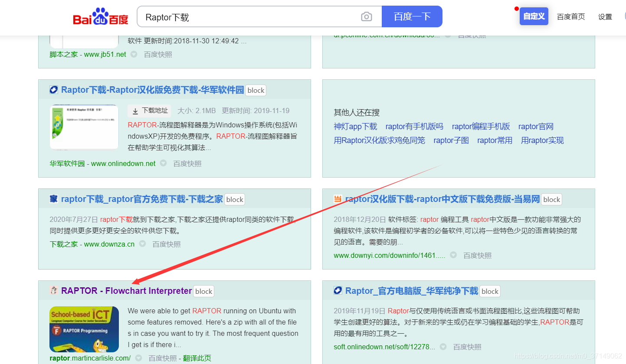
Task: Open 百度首页 in top navigation
Action: (571, 17)
